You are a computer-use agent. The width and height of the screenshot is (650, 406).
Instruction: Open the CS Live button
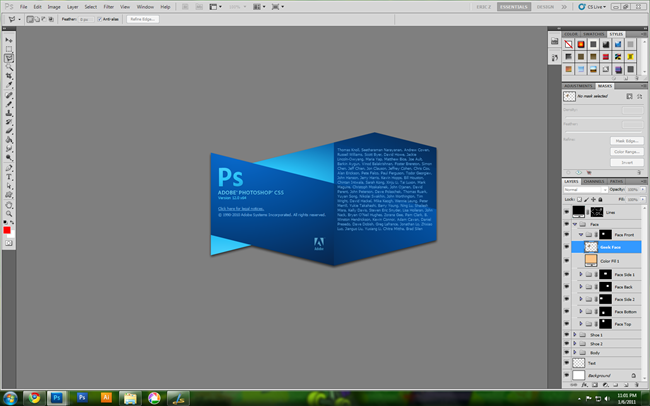592,7
